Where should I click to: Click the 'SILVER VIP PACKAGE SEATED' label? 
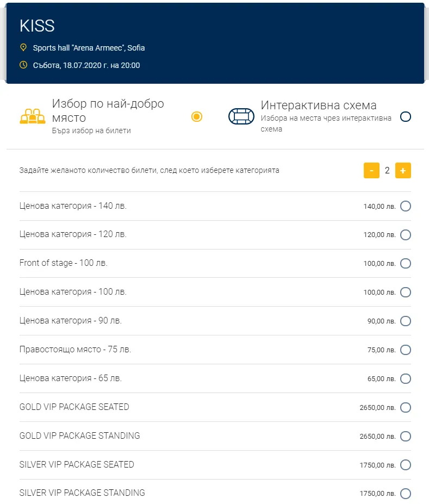(x=77, y=464)
